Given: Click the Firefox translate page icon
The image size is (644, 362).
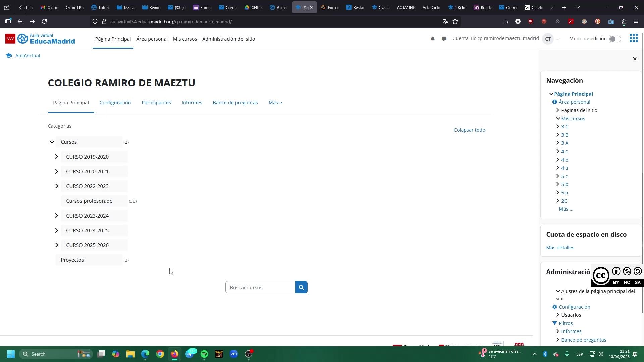Looking at the screenshot, I should click(445, 22).
